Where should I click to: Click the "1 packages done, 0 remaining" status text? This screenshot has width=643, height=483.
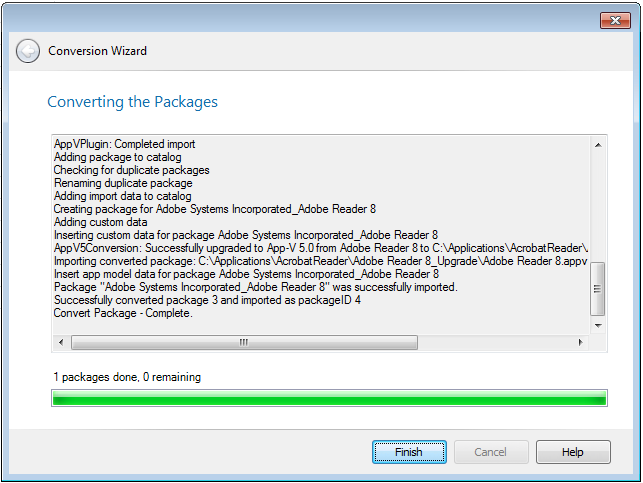pyautogui.click(x=127, y=377)
